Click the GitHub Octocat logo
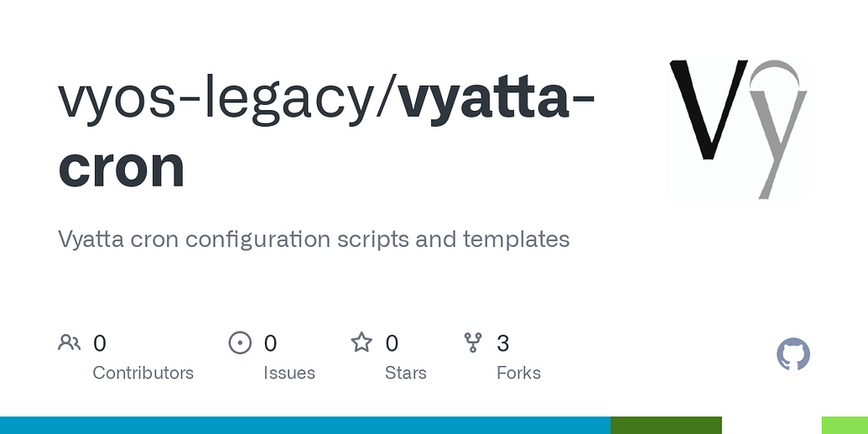 coord(793,354)
